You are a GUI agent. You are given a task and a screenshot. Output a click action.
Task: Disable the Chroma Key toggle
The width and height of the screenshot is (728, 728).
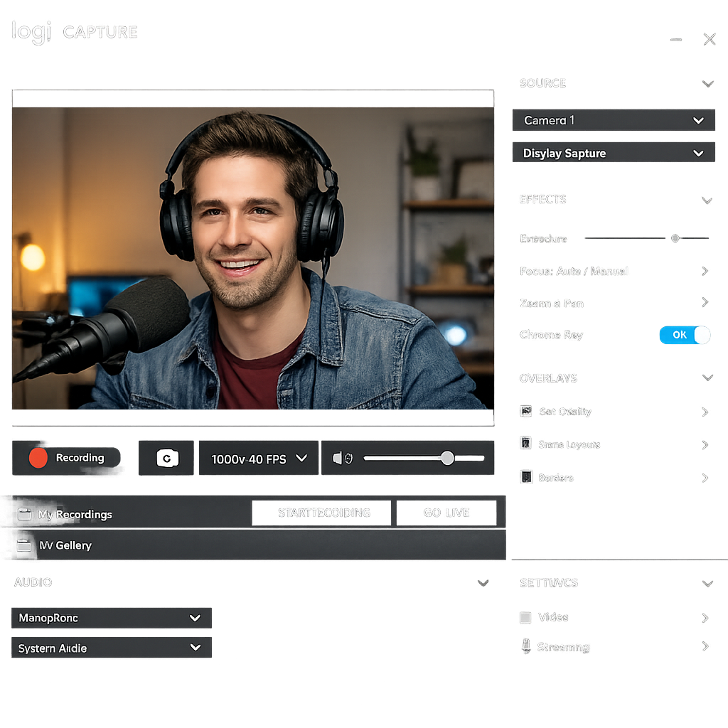(x=685, y=335)
